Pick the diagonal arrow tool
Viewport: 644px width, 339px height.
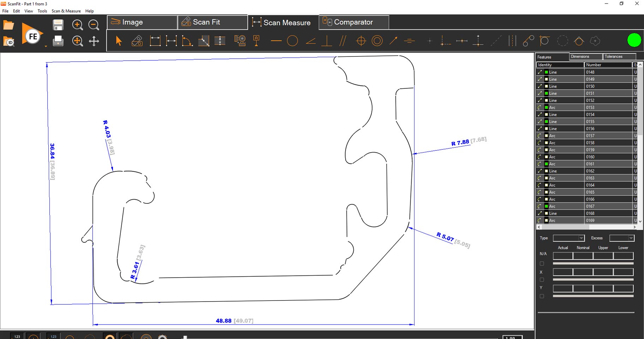(x=393, y=41)
